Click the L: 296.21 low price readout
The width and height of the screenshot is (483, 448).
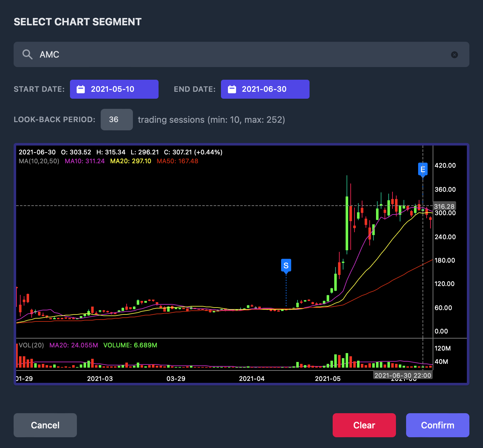click(145, 152)
